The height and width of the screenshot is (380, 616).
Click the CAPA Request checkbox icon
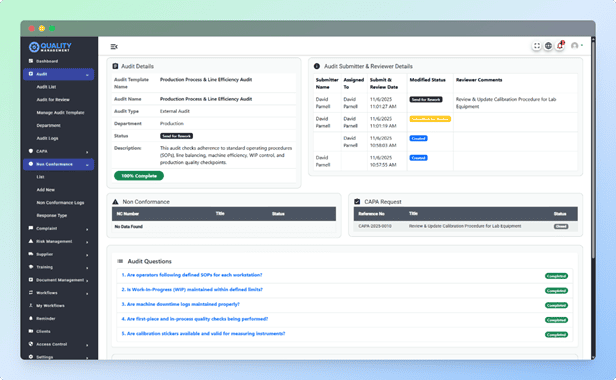tap(357, 202)
